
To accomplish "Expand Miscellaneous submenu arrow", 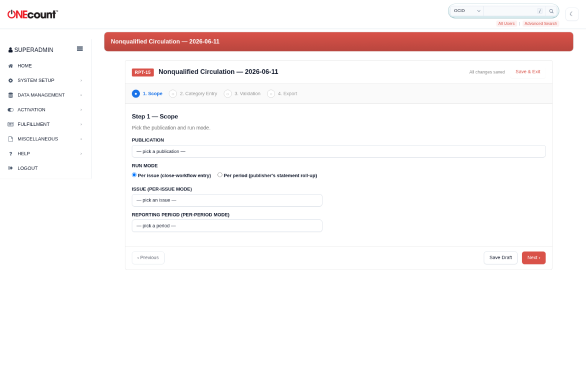I will pyautogui.click(x=81, y=139).
